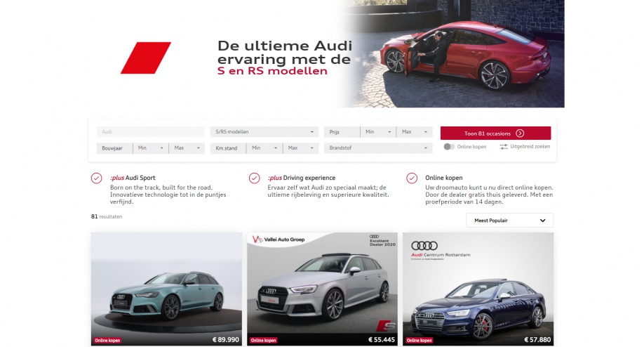The height and width of the screenshot is (347, 644).
Task: Open the Meest Populair sort dropdown
Action: [510, 221]
